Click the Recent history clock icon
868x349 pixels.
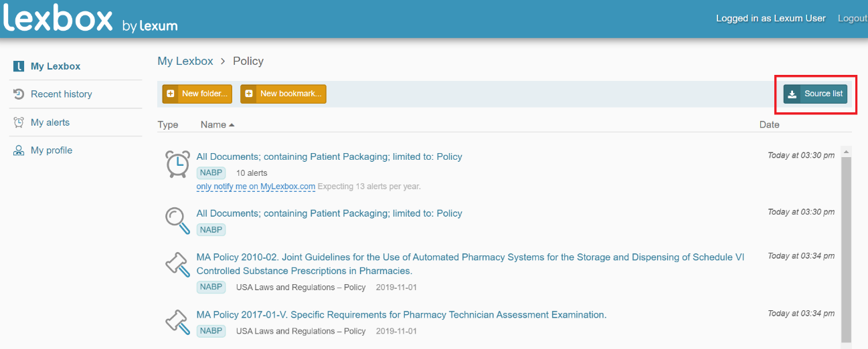(19, 94)
